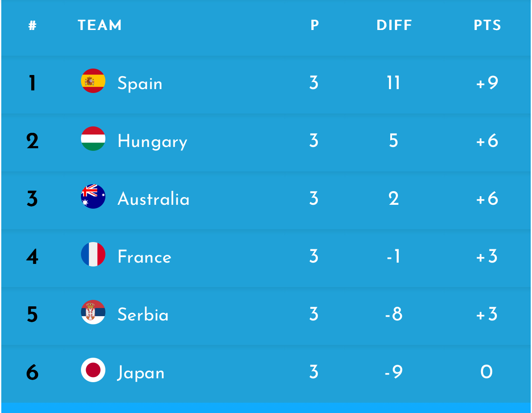Open the Japan team name
This screenshot has width=532, height=413.
(141, 372)
